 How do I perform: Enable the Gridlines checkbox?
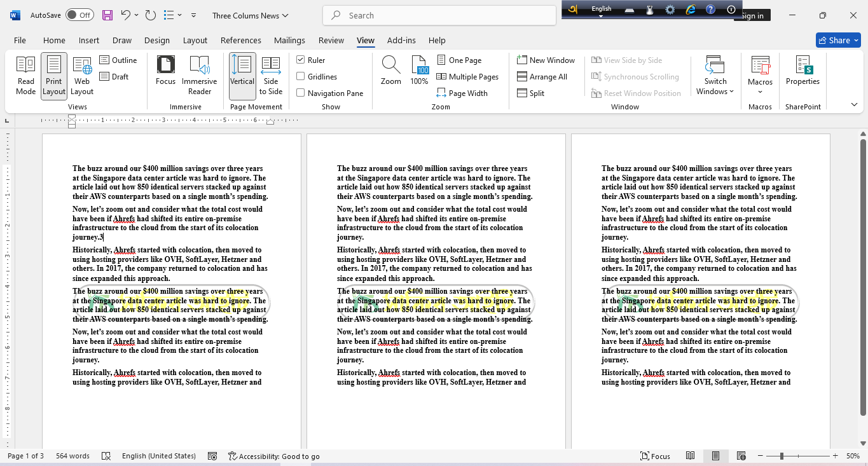300,76
